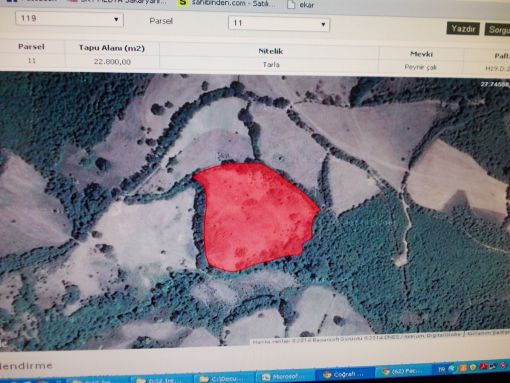Click the Tapu Alanı (m2) column header
The height and width of the screenshot is (383, 510).
[112, 48]
